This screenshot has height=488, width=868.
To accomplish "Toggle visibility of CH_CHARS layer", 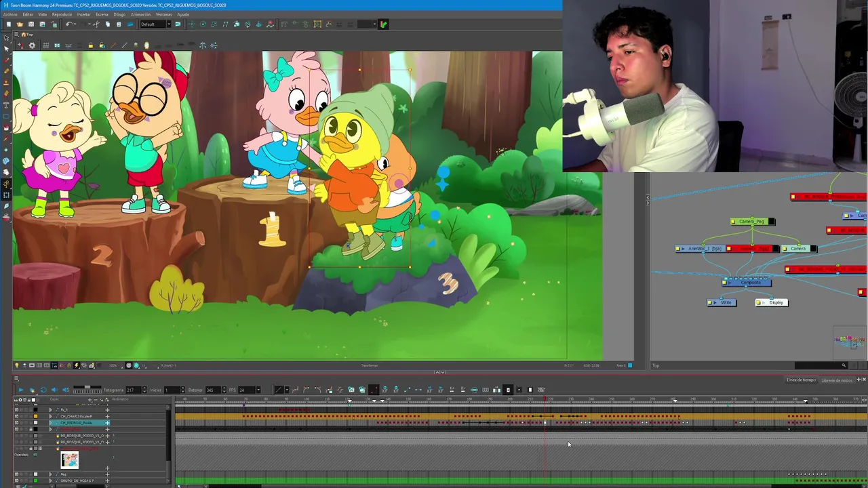I will pos(16,416).
